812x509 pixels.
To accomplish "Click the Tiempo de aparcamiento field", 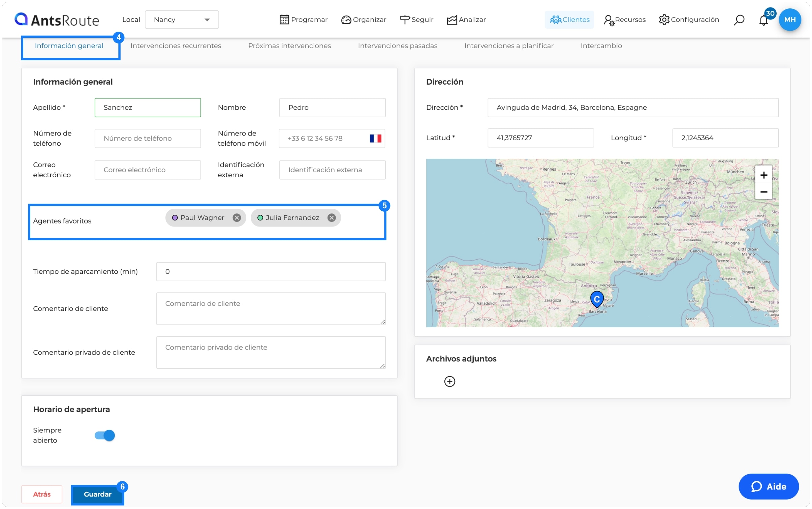I will click(271, 271).
